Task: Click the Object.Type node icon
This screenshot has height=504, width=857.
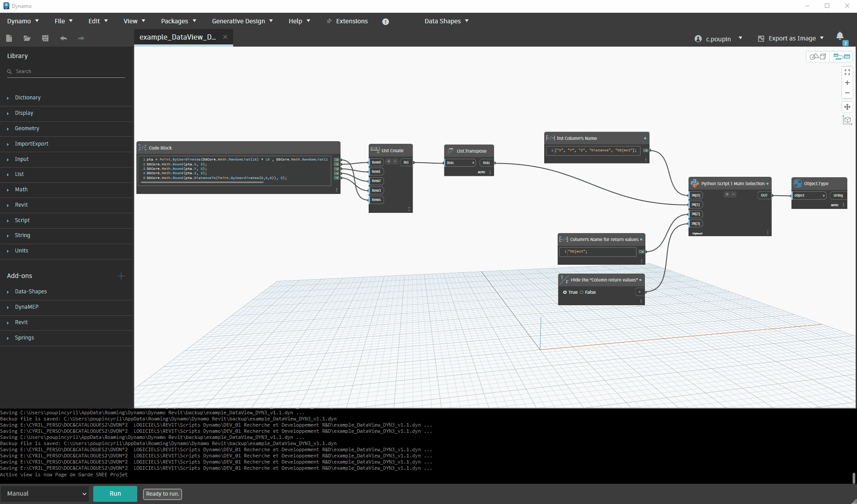Action: click(798, 183)
